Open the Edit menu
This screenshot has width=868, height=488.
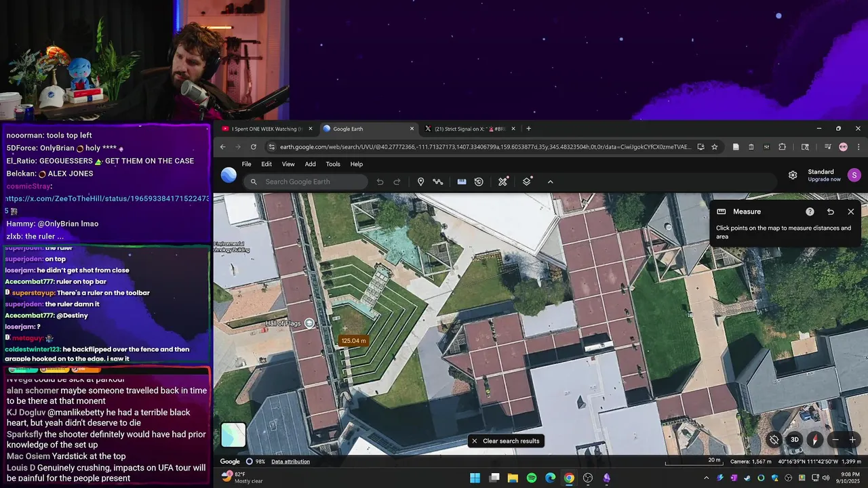267,164
